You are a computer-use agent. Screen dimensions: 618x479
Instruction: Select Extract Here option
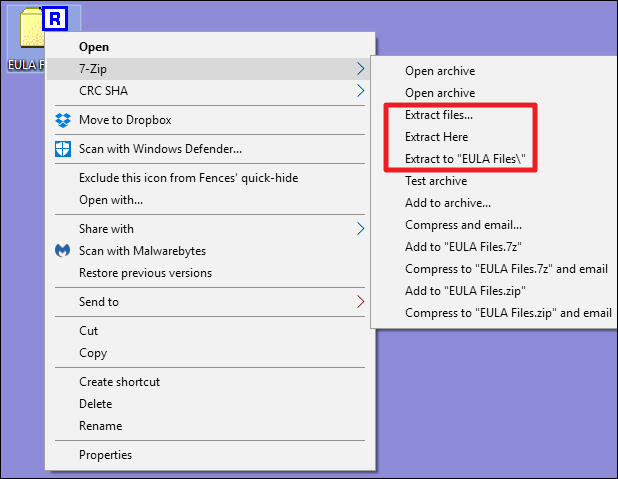(436, 137)
